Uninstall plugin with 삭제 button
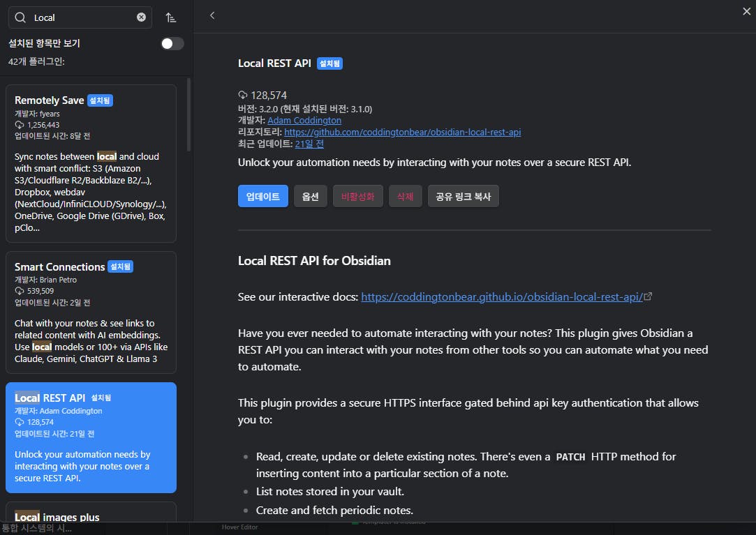 (406, 196)
